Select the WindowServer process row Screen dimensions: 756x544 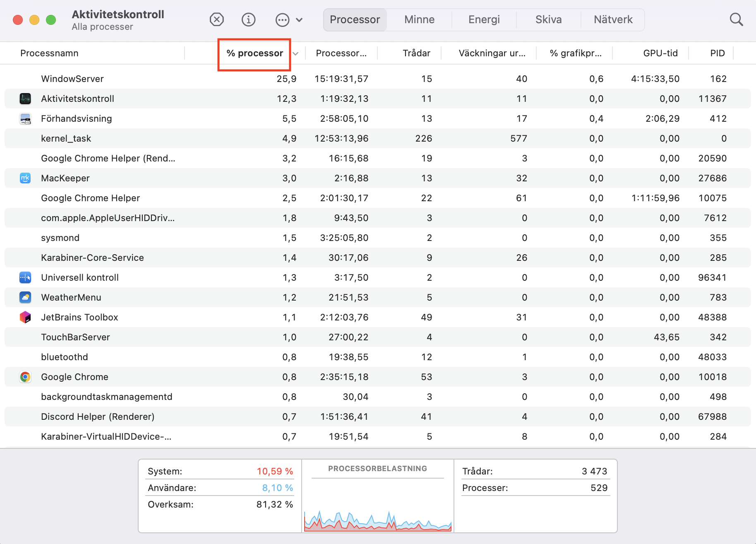coord(378,79)
